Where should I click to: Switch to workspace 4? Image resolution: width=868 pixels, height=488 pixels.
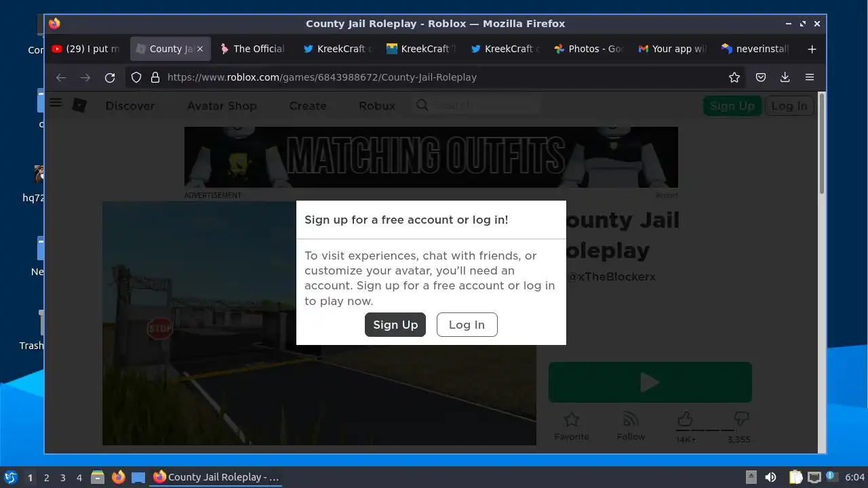[x=79, y=478]
